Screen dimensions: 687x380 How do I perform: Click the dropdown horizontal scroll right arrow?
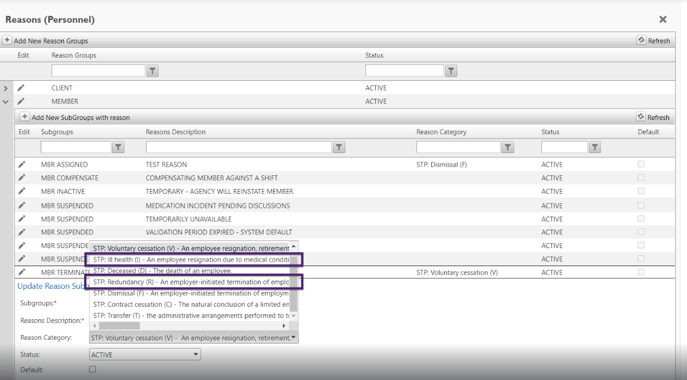pyautogui.click(x=284, y=326)
